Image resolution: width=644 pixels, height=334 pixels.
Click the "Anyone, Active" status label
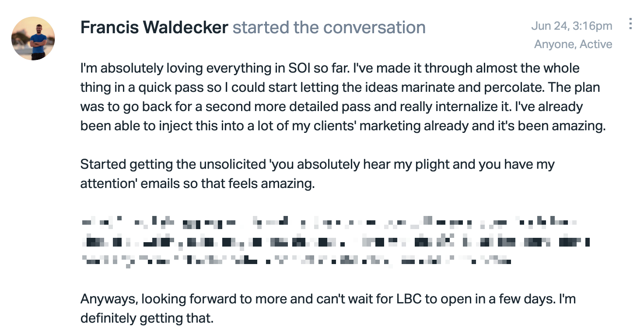[x=573, y=44]
